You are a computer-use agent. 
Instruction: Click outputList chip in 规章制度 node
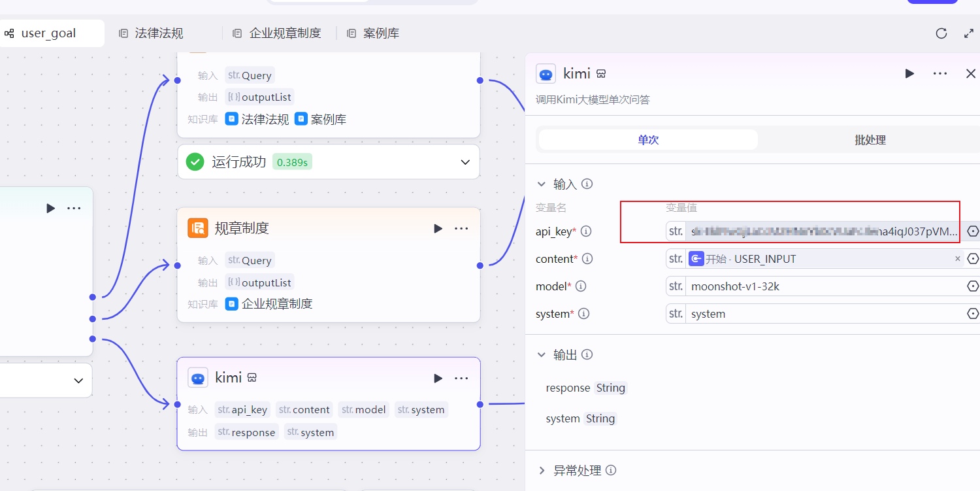[x=259, y=282]
